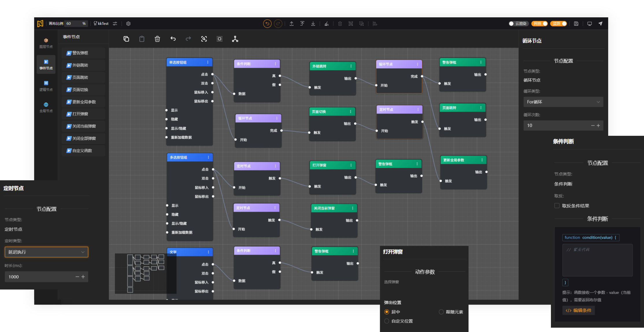The height and width of the screenshot is (332, 644).
Task: Select the 跟随元素 radio option
Action: [441, 312]
